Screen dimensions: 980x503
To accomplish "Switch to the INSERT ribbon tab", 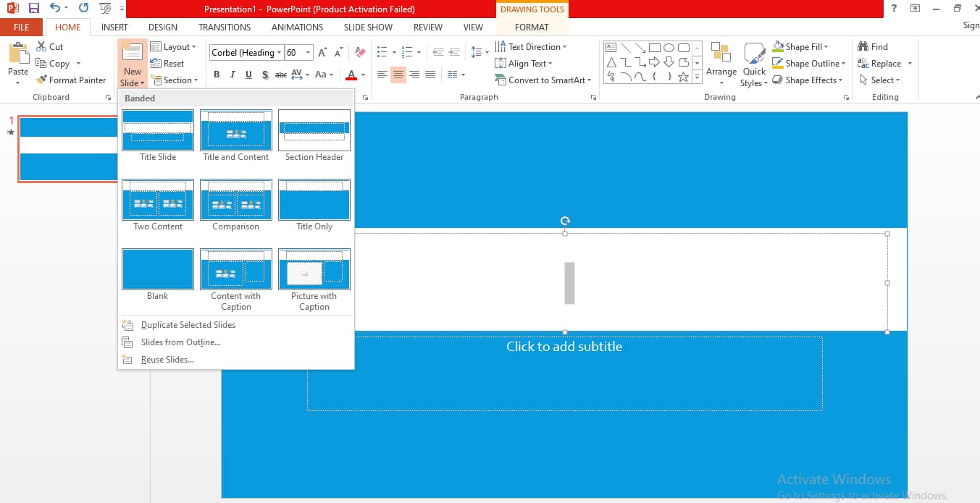I will click(114, 27).
